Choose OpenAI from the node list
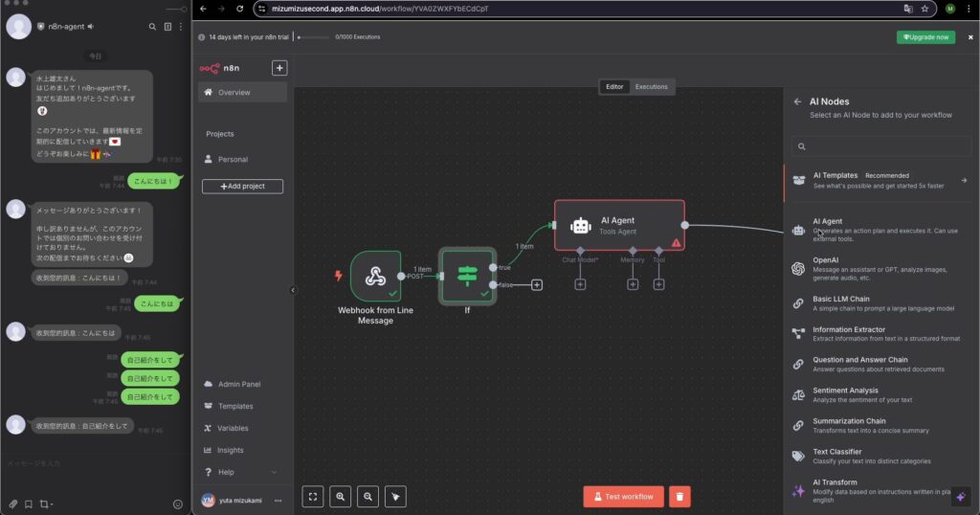This screenshot has width=980, height=515. point(881,269)
